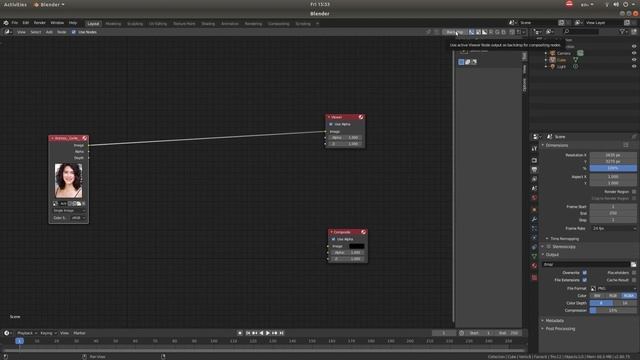Click the Resolution X value field
Screen dimensions: 640x360
613,155
